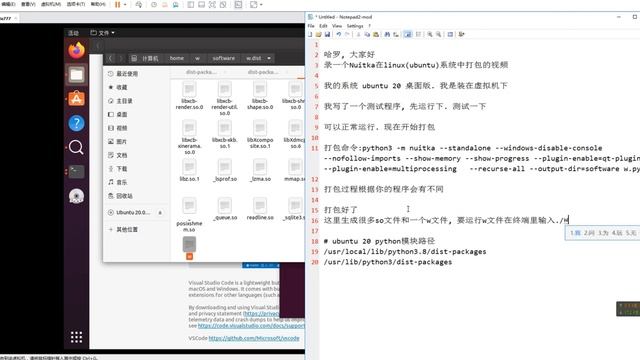Open the Edit menu in Notepad2
Screen dimensions: 640x360
[x=323, y=26]
